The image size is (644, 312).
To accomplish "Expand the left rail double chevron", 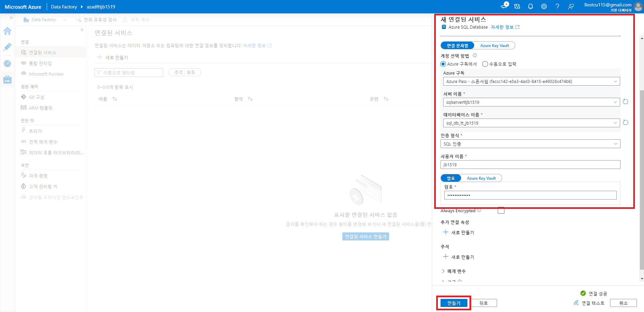I will tap(11, 17).
